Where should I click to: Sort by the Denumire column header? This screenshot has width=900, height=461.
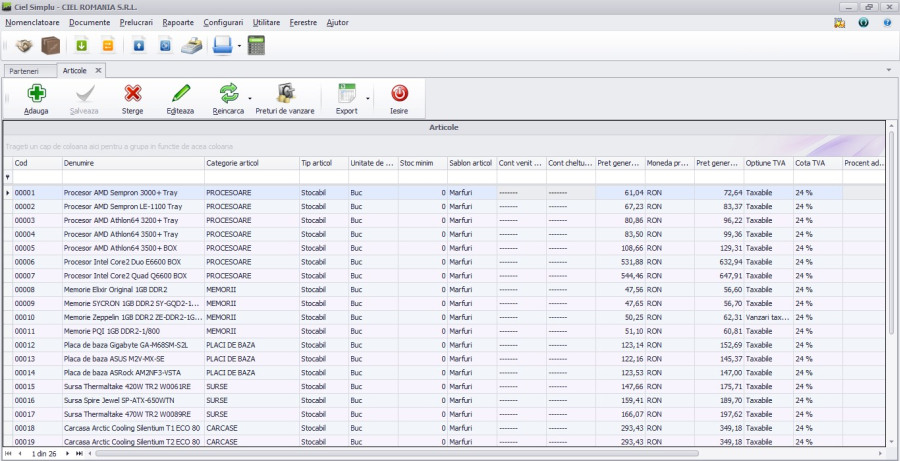tap(132, 162)
